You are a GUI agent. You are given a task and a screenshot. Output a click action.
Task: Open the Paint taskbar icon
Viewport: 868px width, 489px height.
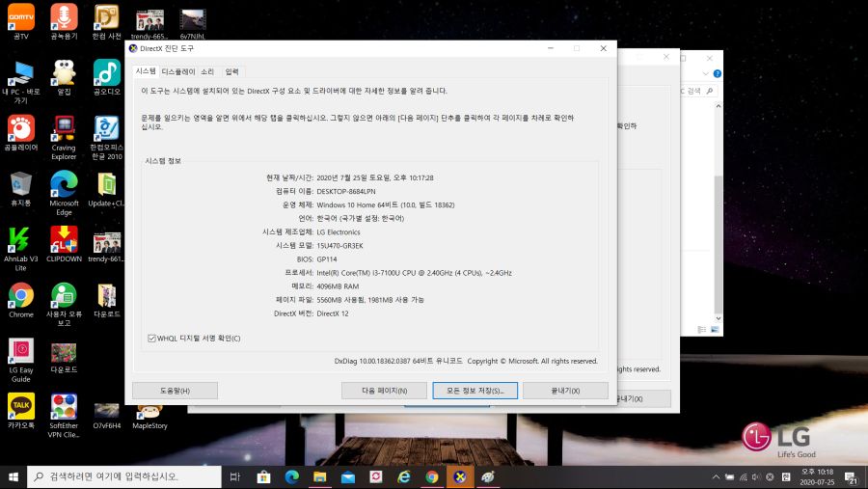(x=488, y=476)
